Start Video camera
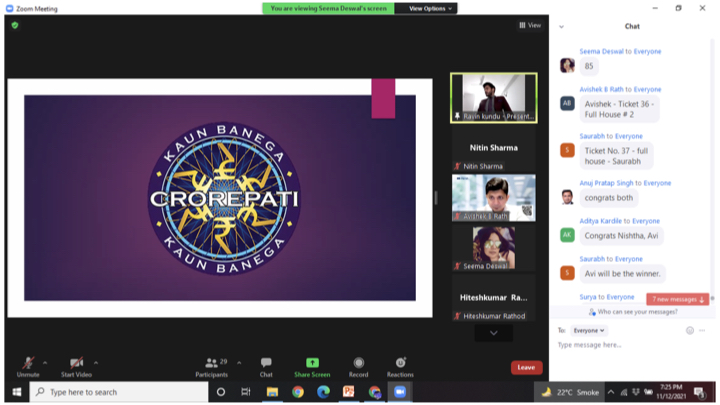The image size is (720, 405). (x=76, y=367)
